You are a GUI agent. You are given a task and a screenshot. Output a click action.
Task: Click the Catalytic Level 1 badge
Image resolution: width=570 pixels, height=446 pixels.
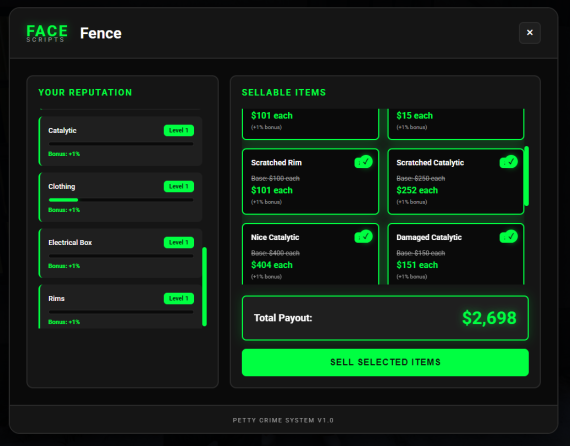coord(178,130)
